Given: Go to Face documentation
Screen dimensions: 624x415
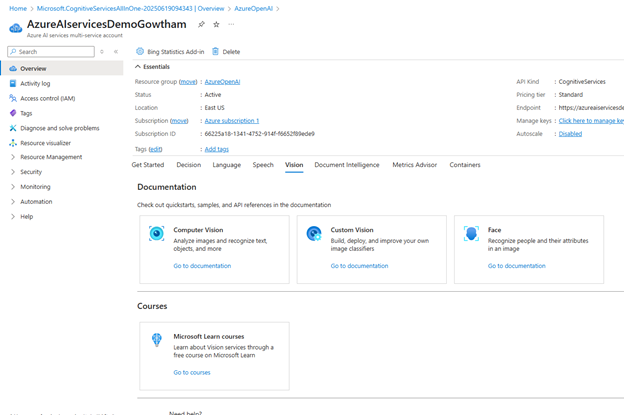Looking at the screenshot, I should coord(517,266).
